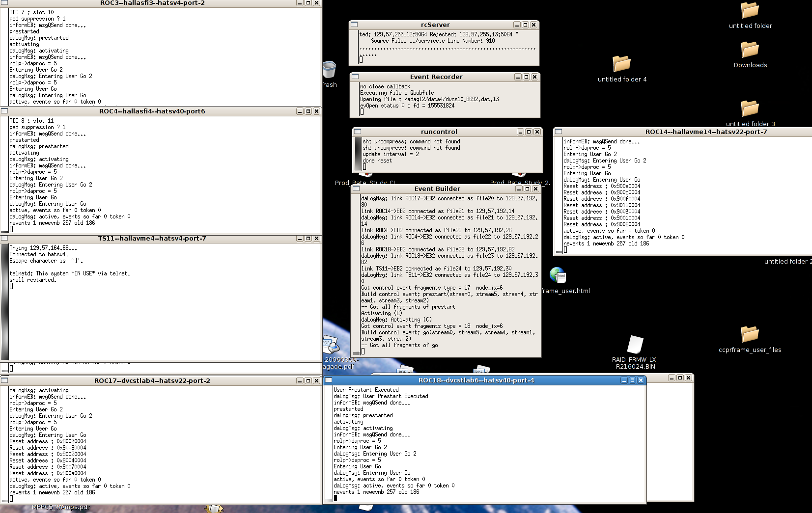This screenshot has height=513, width=812.
Task: Open the Trash desktop icon
Action: tap(329, 70)
